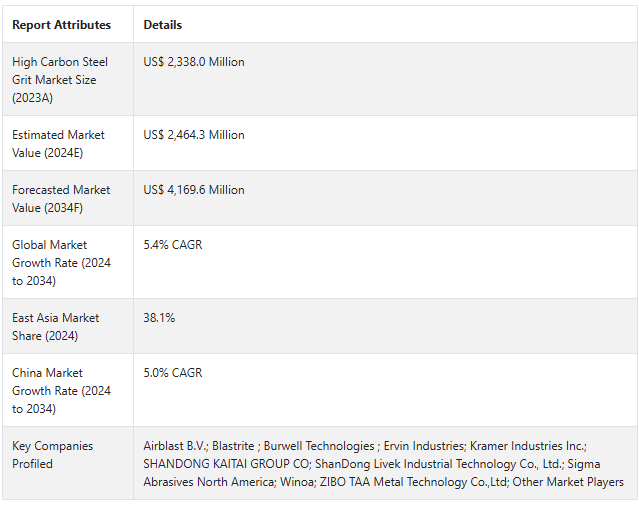
Task: Select the East Asia Market Share cell
Action: 55,327
